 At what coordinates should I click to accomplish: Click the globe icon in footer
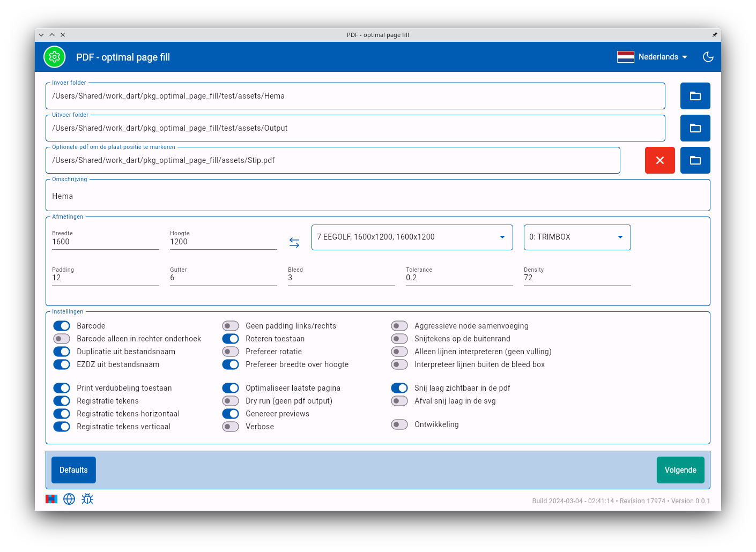point(69,499)
